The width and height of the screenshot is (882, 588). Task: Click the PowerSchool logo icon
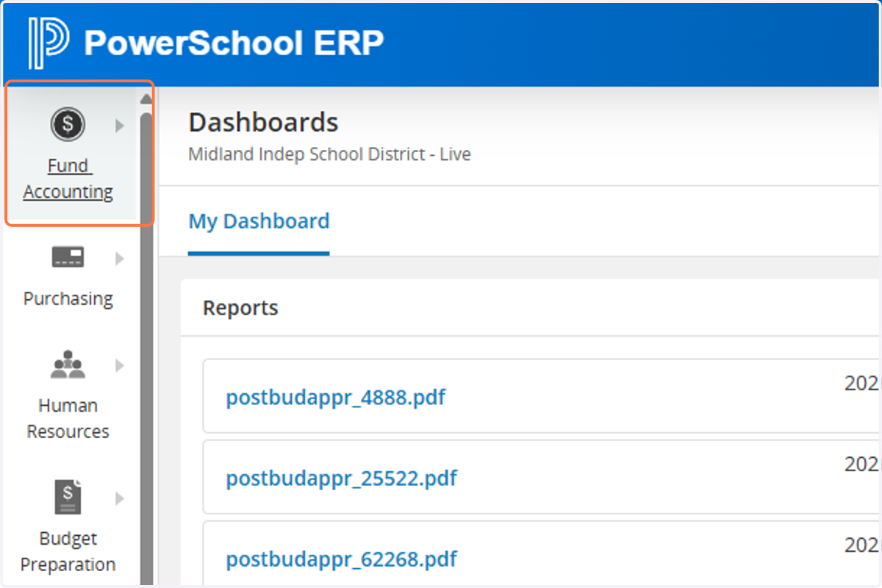[49, 43]
